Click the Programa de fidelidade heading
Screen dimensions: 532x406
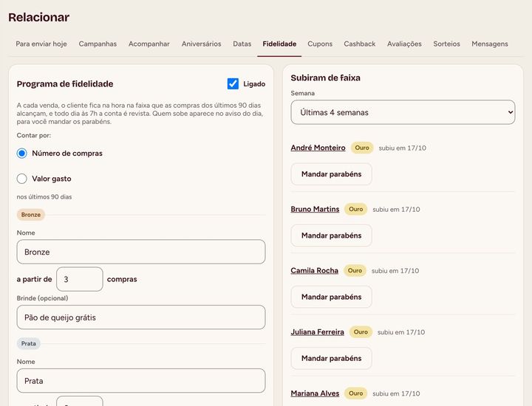(65, 83)
